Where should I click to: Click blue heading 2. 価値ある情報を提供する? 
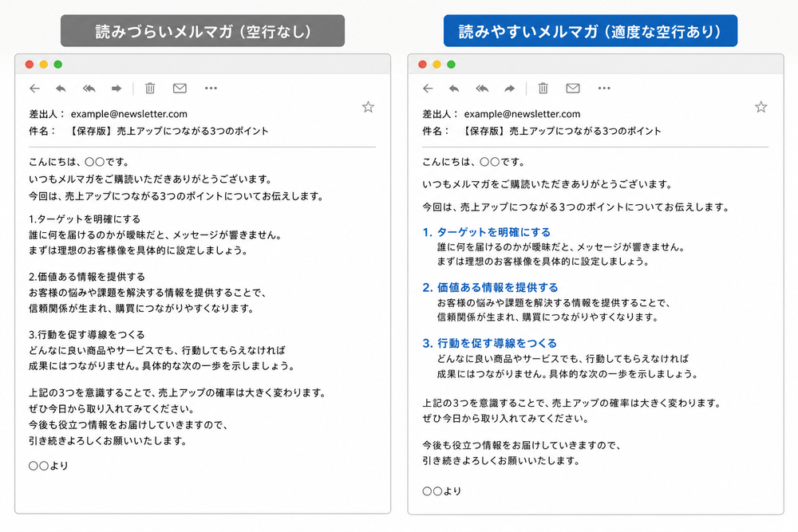[x=490, y=287]
